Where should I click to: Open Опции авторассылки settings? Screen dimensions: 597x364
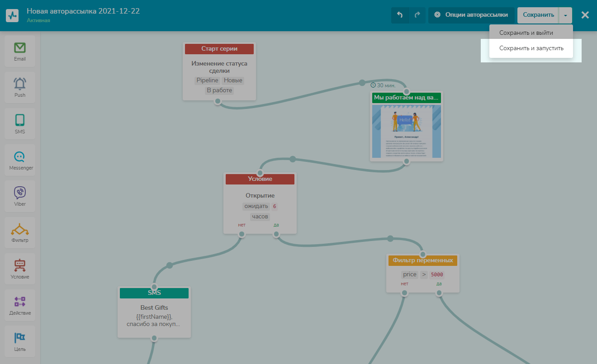(x=471, y=15)
